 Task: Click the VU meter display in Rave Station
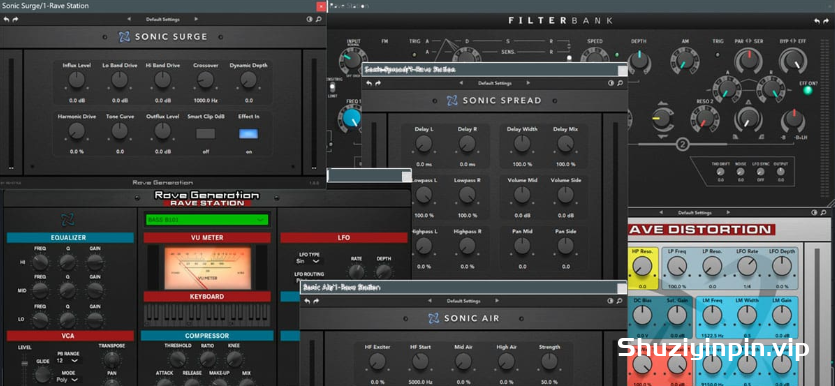tap(207, 268)
